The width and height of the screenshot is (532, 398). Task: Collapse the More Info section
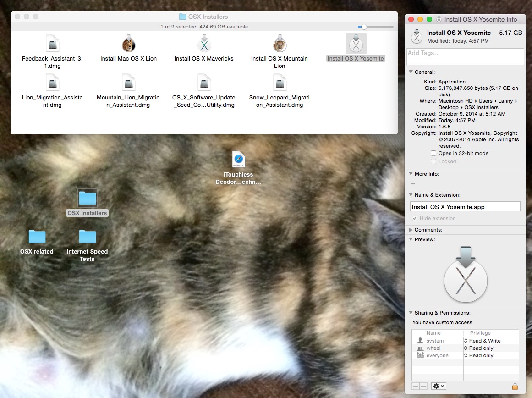point(411,173)
